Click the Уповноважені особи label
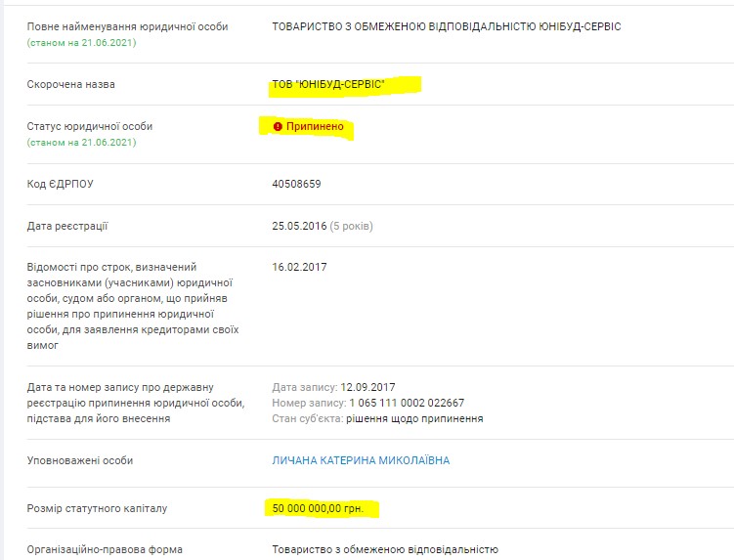734x560 pixels. point(80,460)
